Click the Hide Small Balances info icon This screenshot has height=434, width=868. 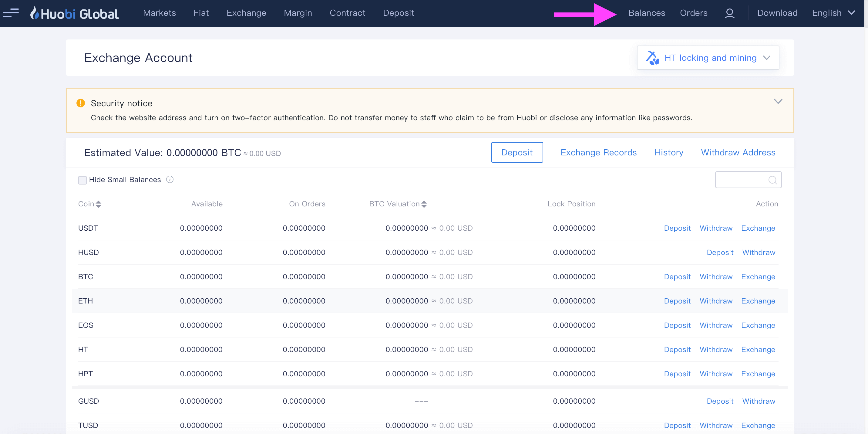pos(170,179)
